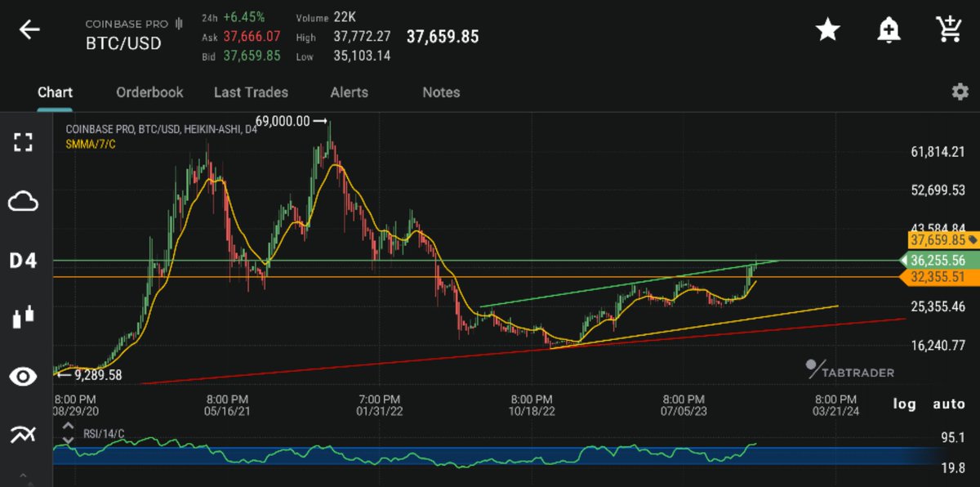
Task: Click the Volume 22K value
Action: [344, 17]
